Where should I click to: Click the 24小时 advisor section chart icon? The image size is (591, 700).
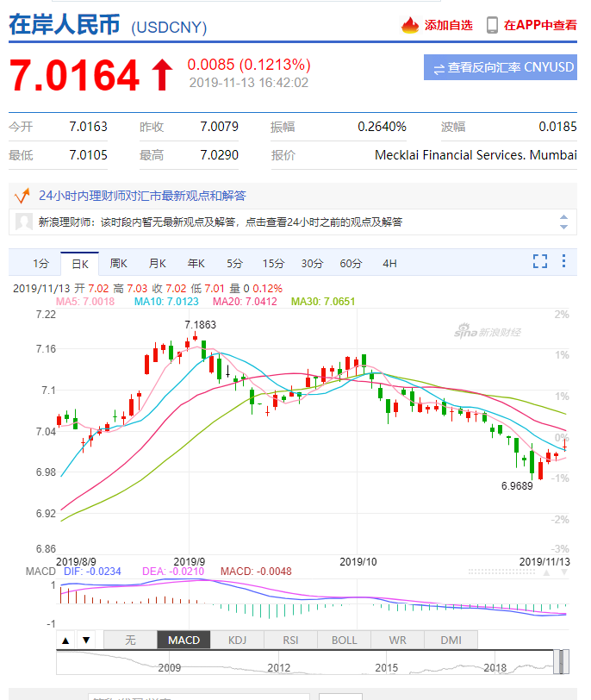pos(22,196)
